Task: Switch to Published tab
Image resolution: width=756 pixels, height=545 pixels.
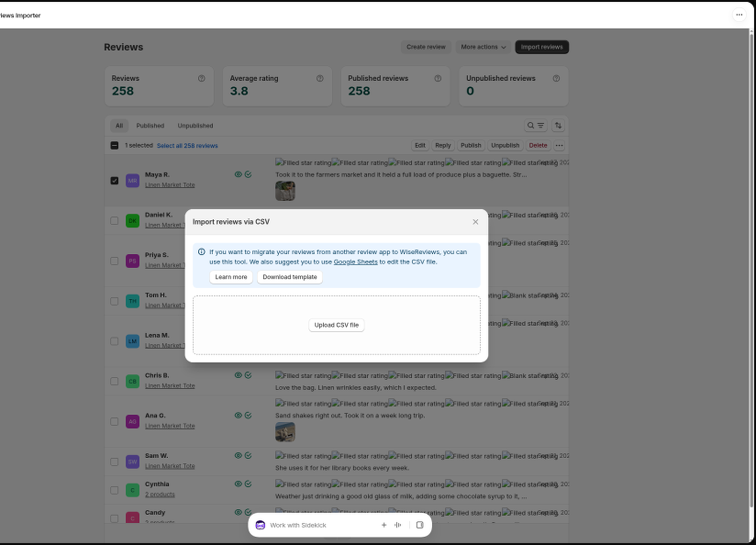Action: 150,126
